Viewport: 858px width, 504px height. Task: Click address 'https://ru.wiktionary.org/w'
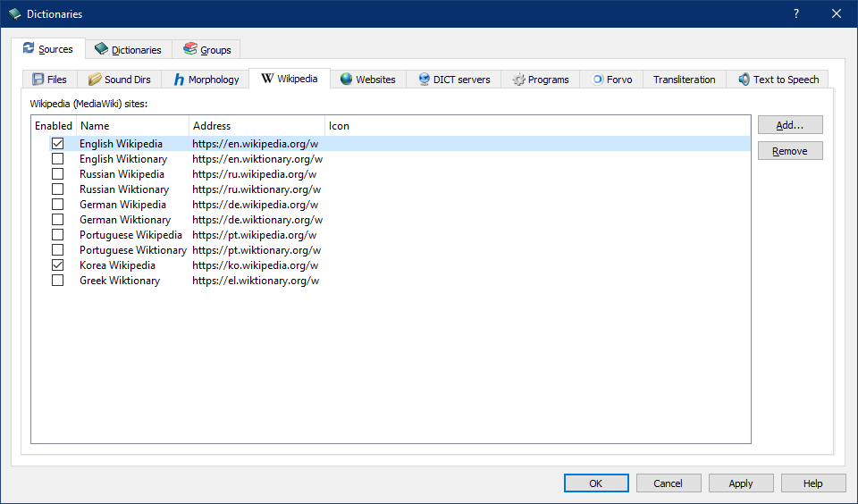[257, 189]
